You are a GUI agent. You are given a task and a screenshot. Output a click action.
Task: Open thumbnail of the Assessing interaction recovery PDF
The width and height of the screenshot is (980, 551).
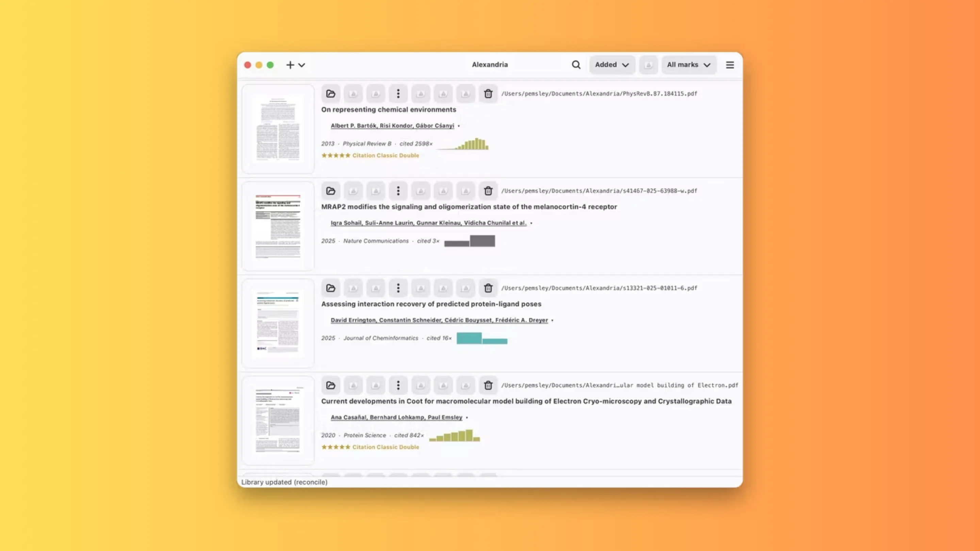(278, 323)
